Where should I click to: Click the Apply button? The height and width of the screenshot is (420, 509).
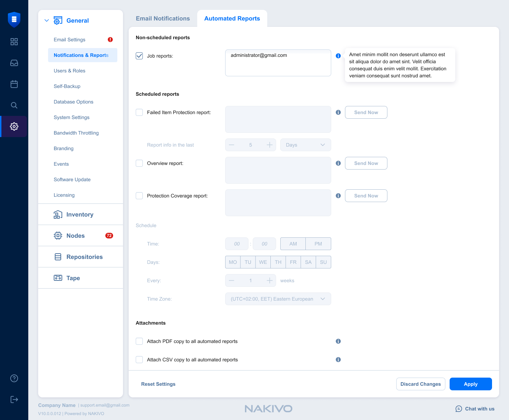[470, 384]
